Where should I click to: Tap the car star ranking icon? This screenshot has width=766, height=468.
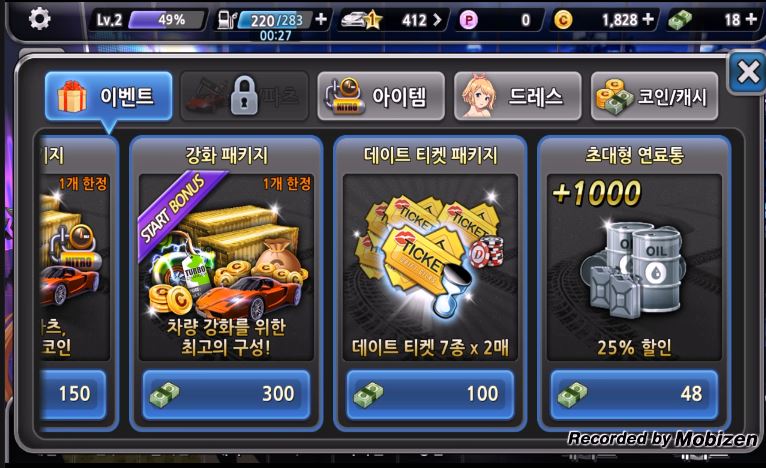click(361, 20)
